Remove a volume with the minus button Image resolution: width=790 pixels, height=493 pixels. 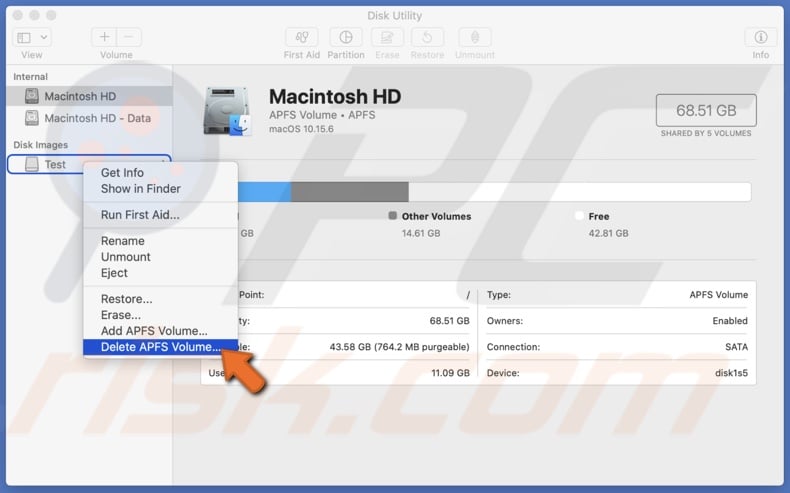129,37
